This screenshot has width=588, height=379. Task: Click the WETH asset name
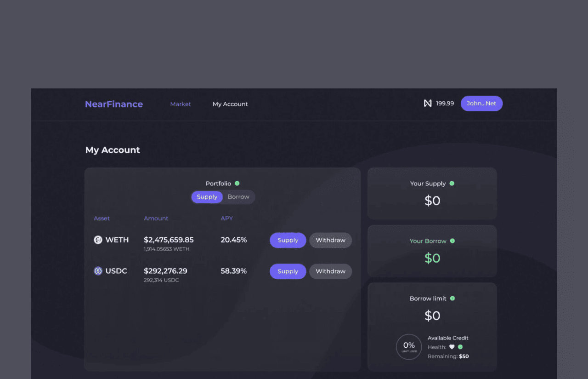[x=117, y=240]
